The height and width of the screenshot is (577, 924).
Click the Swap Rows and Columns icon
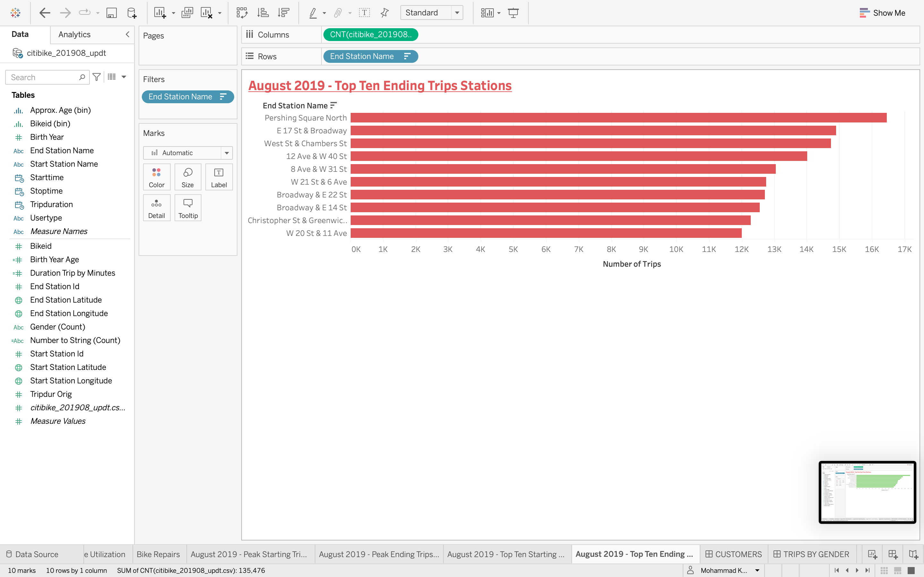point(242,13)
